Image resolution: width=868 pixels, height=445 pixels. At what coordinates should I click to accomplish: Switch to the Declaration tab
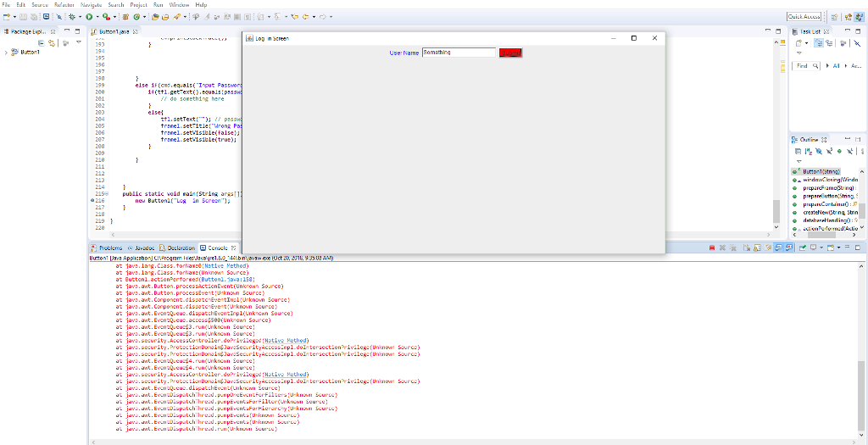(x=177, y=248)
